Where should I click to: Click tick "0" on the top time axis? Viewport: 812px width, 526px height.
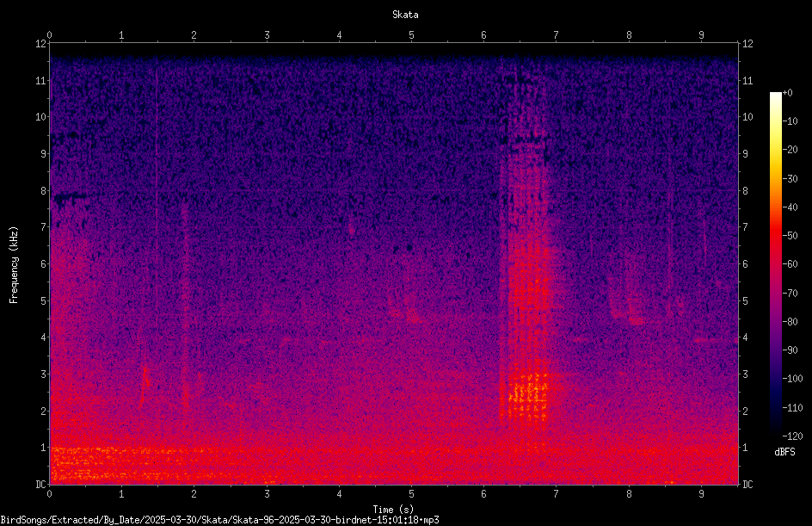pos(49,35)
